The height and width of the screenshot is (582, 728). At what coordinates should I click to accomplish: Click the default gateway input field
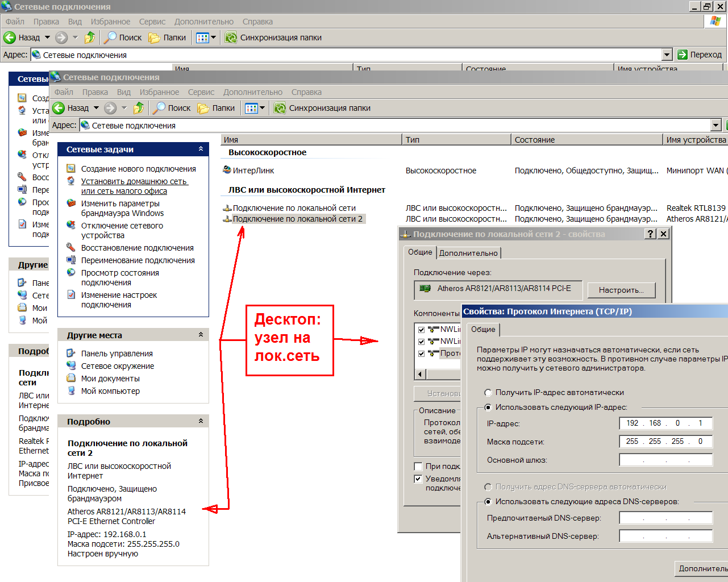(x=665, y=460)
